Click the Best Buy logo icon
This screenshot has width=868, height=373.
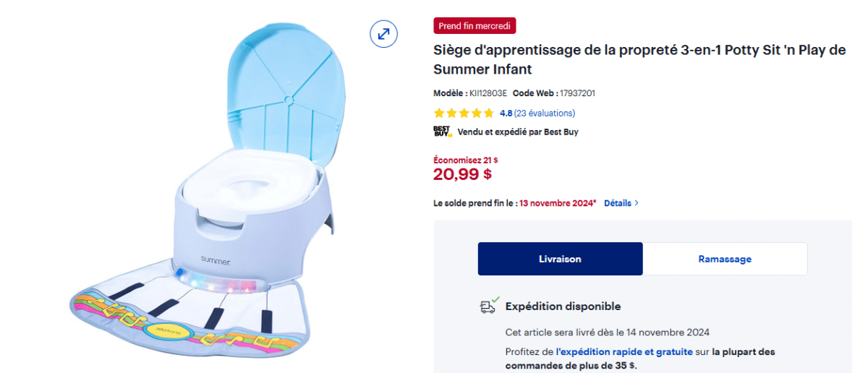(442, 132)
